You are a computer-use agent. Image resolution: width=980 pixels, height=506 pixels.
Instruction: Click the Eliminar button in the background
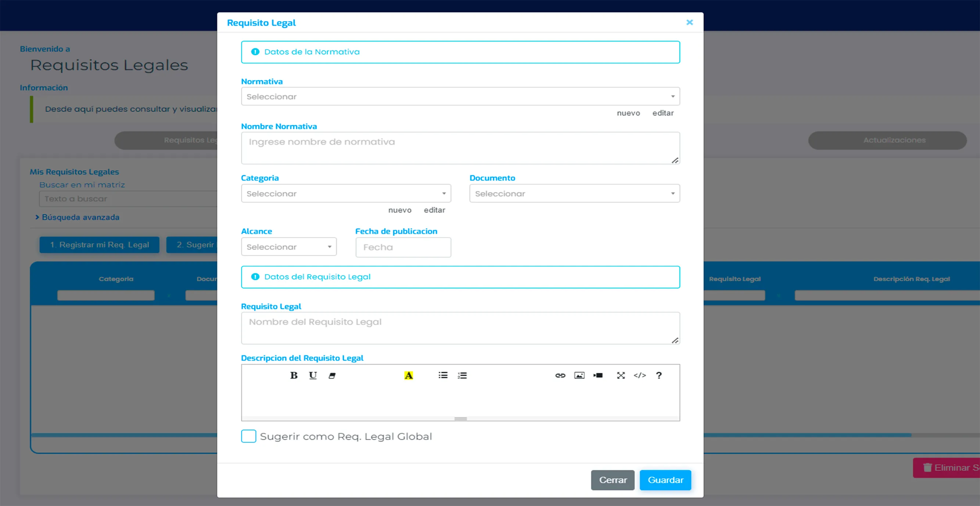[x=947, y=467]
